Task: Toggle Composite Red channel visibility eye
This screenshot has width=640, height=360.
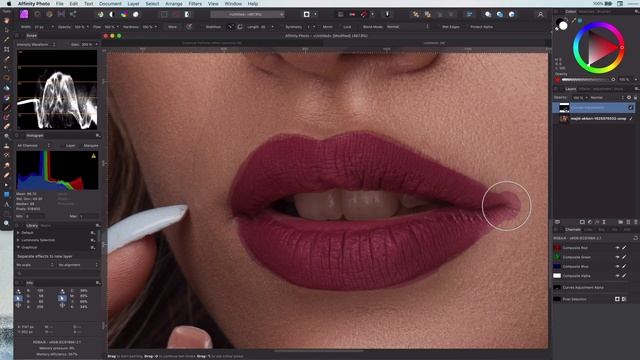Action: [x=617, y=248]
